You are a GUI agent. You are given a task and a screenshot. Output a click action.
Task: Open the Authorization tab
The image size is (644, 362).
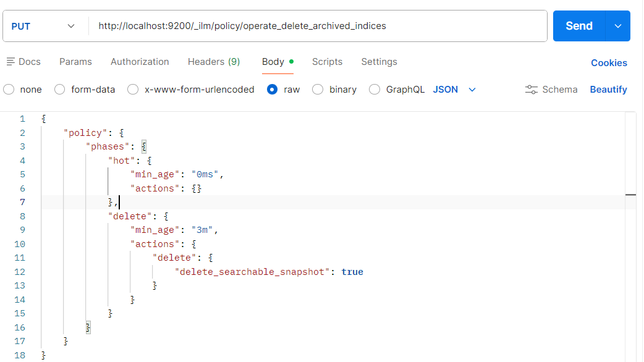(140, 62)
